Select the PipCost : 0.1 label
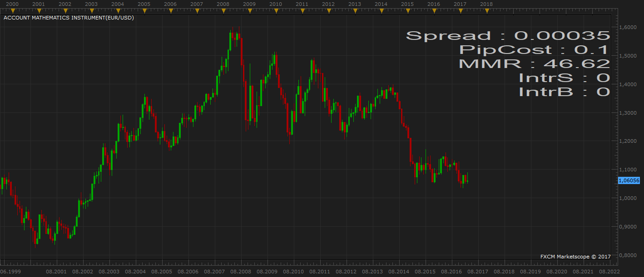Screen dimensions: 644x277 pyautogui.click(x=534, y=50)
